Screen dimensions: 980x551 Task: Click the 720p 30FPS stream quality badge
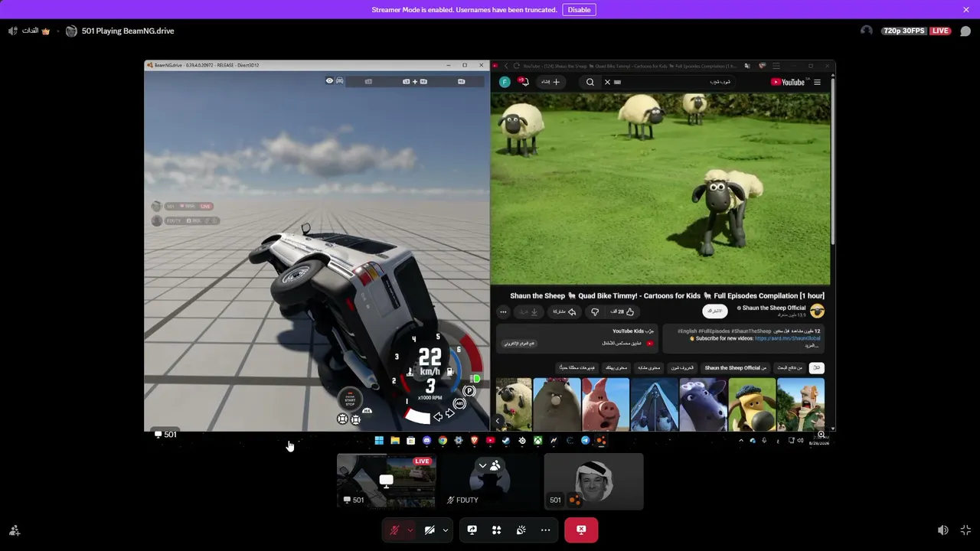click(x=903, y=31)
